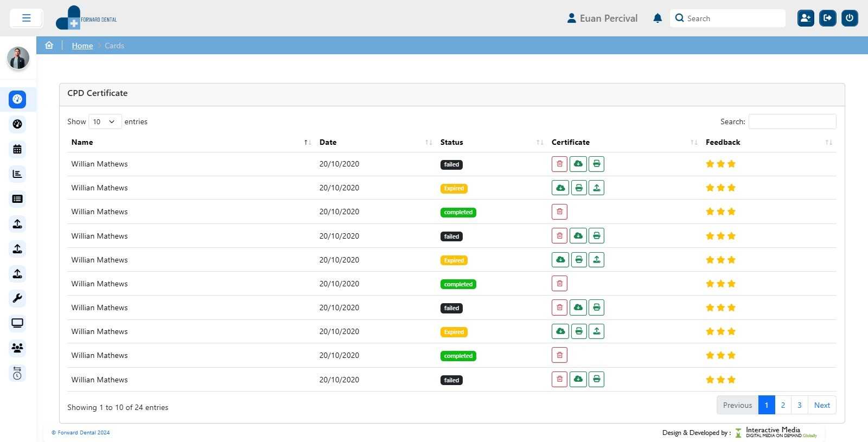The height and width of the screenshot is (442, 868).
Task: Follow the Home breadcrumb link
Action: [82, 46]
